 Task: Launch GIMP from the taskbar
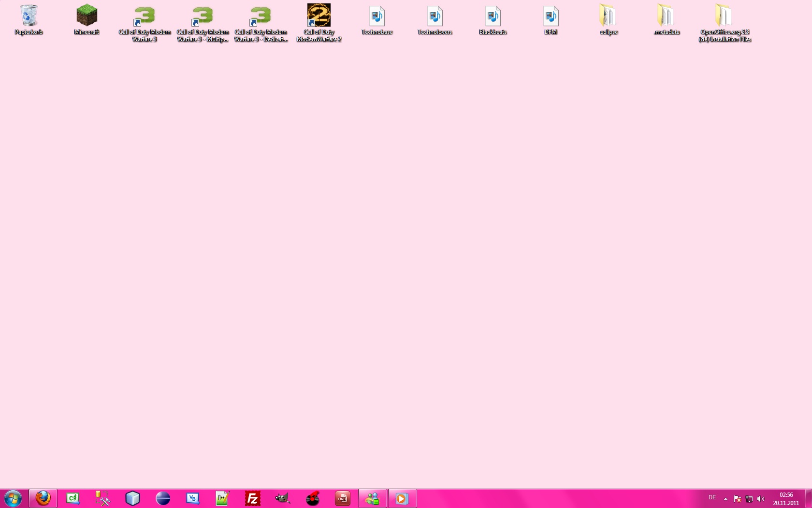coord(283,498)
